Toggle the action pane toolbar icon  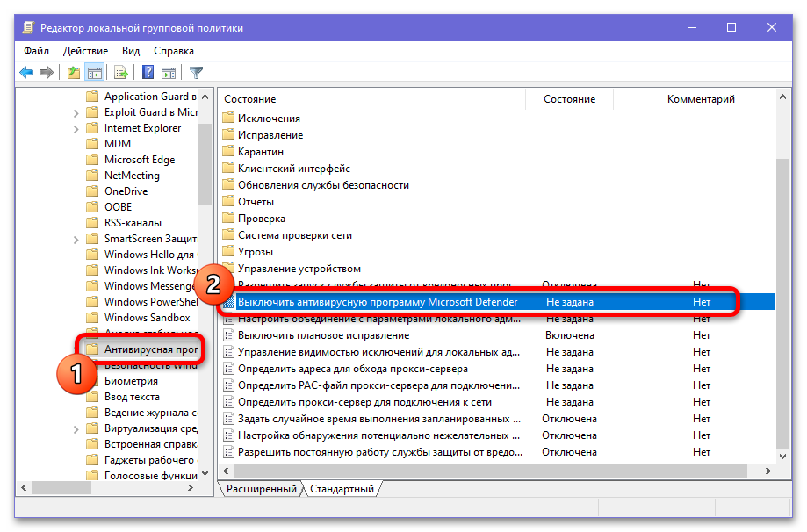169,73
